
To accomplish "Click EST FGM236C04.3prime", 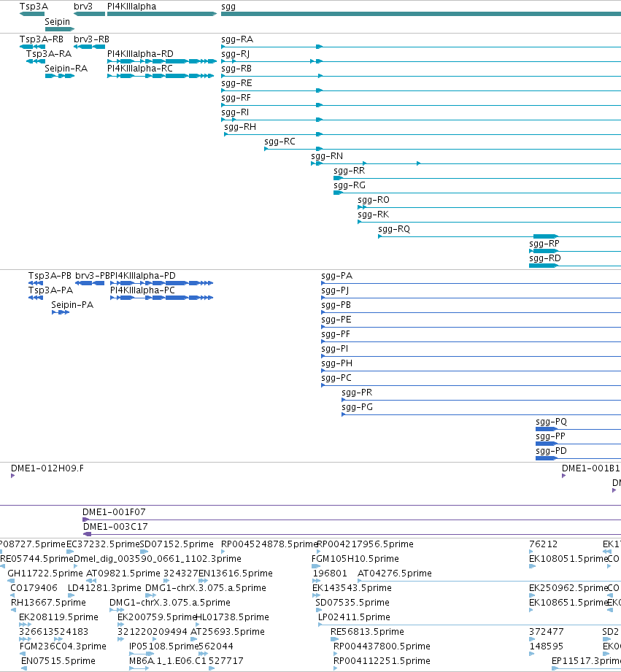I will tap(63, 646).
